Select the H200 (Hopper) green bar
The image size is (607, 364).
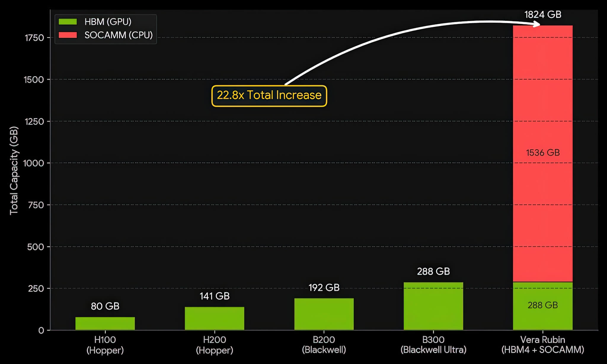click(x=214, y=318)
